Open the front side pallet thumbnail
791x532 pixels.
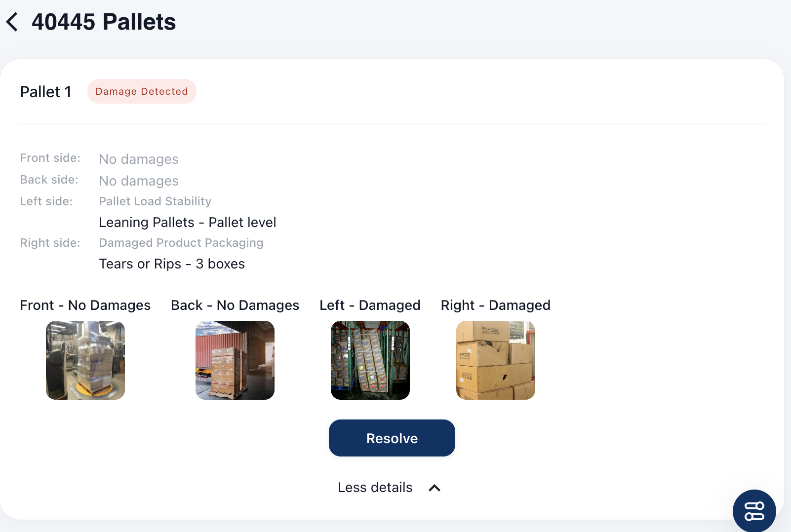tap(85, 360)
